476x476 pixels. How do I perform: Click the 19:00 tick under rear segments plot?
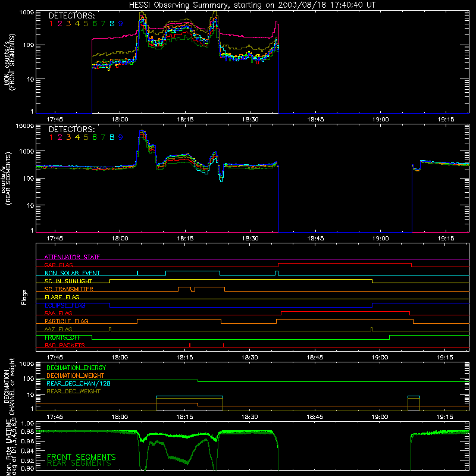coord(380,239)
